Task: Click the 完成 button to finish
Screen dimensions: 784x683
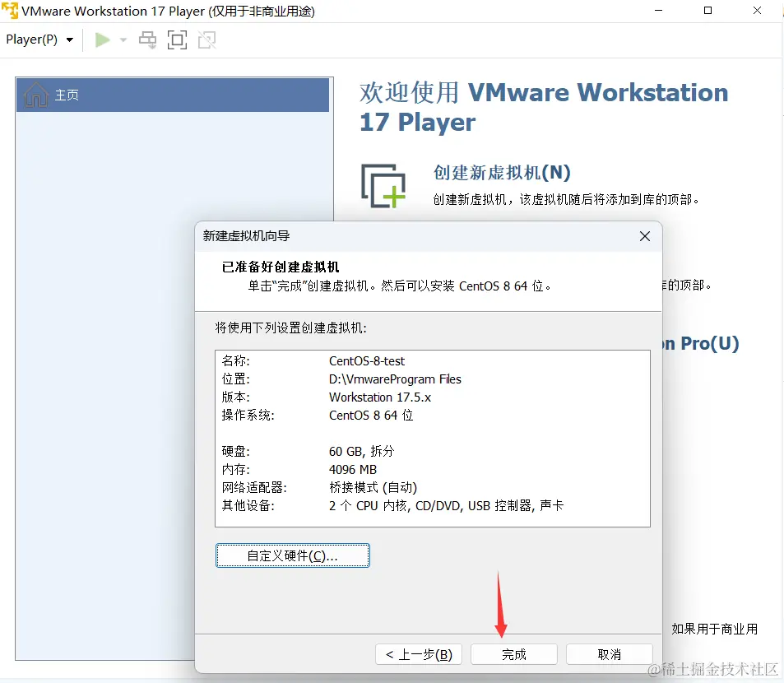Action: point(513,654)
